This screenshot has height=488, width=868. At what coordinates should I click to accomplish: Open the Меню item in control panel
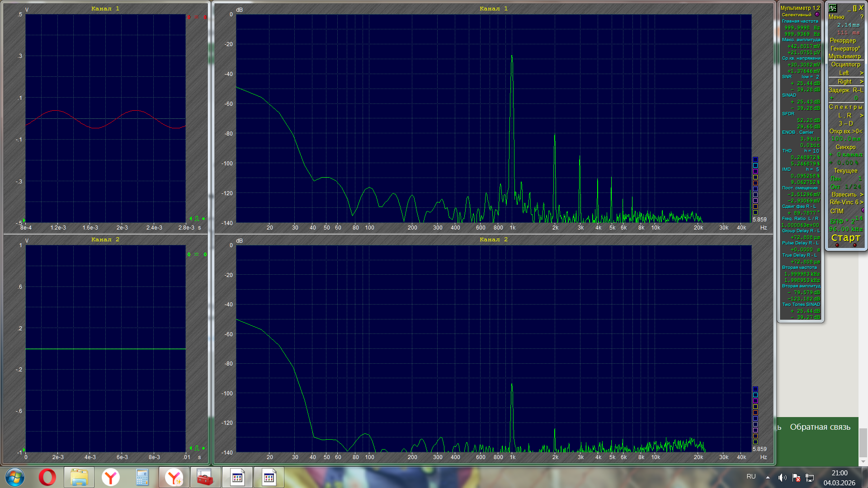click(836, 17)
